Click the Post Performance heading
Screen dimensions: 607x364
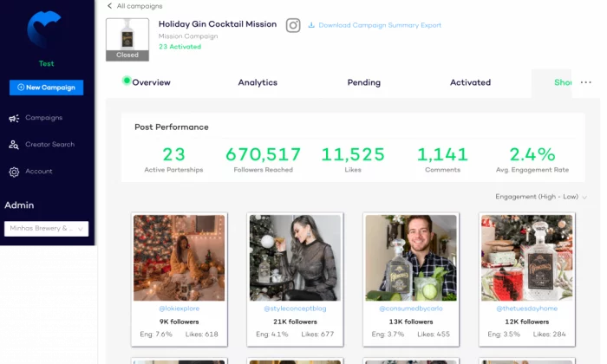point(172,127)
